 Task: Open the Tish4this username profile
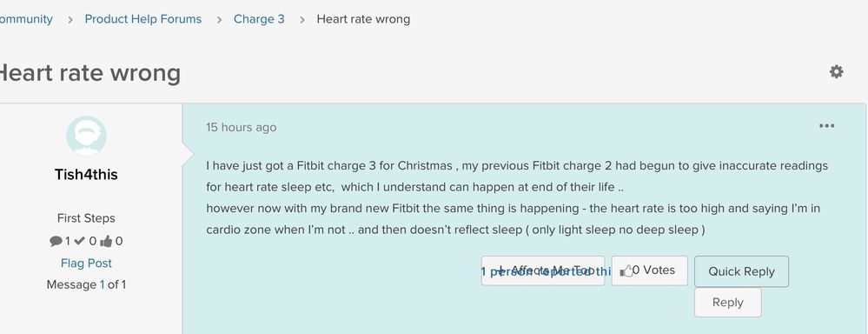click(86, 175)
